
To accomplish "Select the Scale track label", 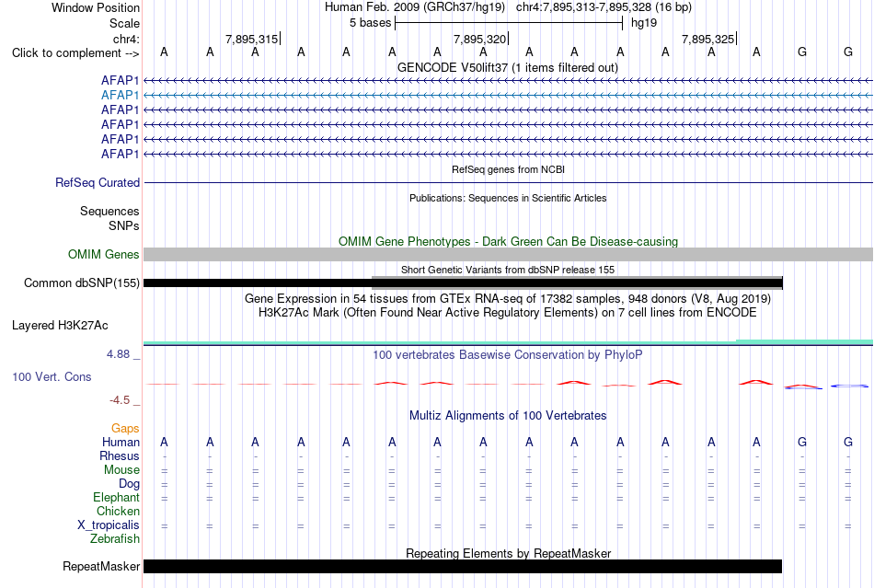I will 124,23.
